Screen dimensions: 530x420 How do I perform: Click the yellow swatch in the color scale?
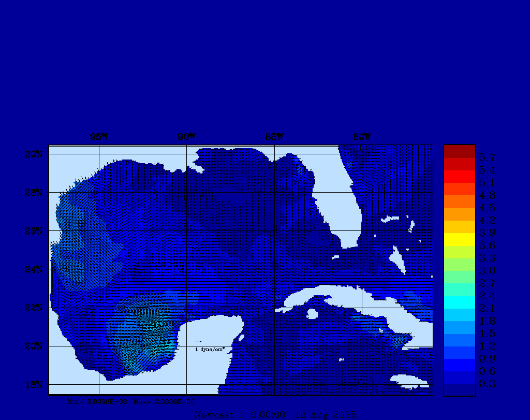pos(459,239)
